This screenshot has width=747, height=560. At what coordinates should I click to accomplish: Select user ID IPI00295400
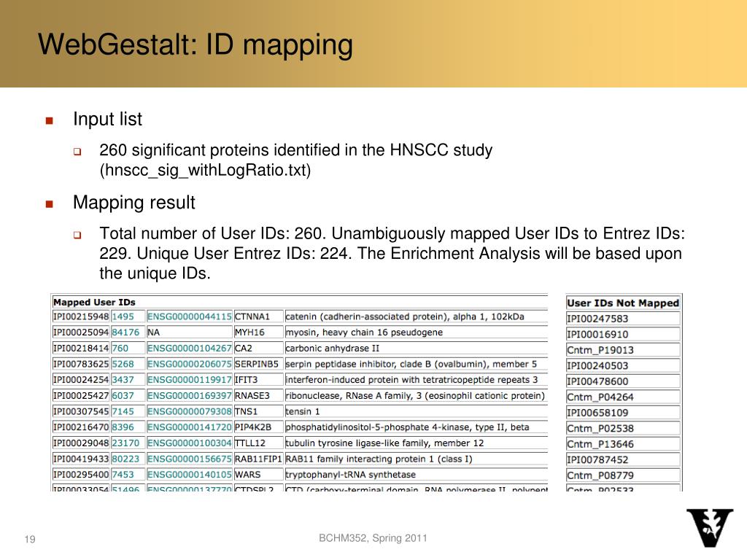[x=81, y=475]
